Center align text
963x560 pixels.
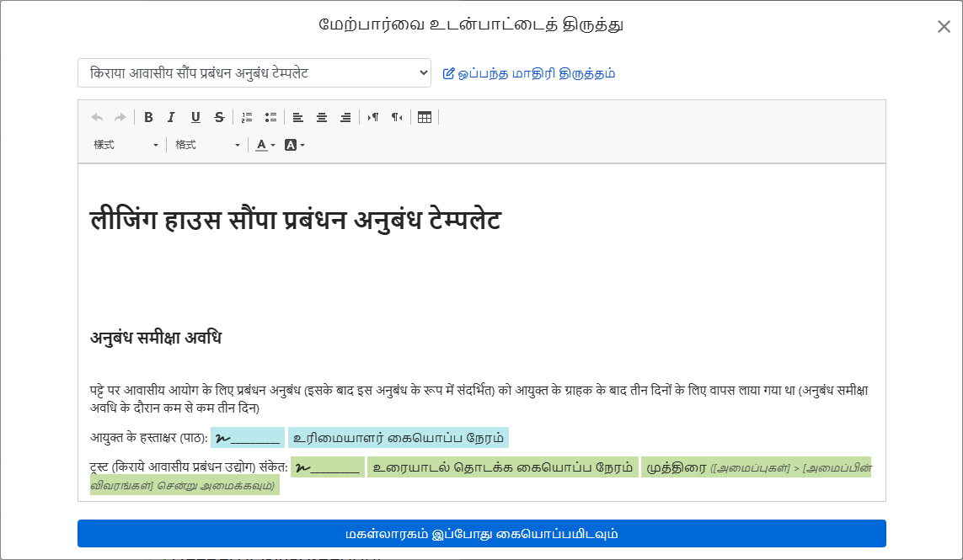coord(322,117)
